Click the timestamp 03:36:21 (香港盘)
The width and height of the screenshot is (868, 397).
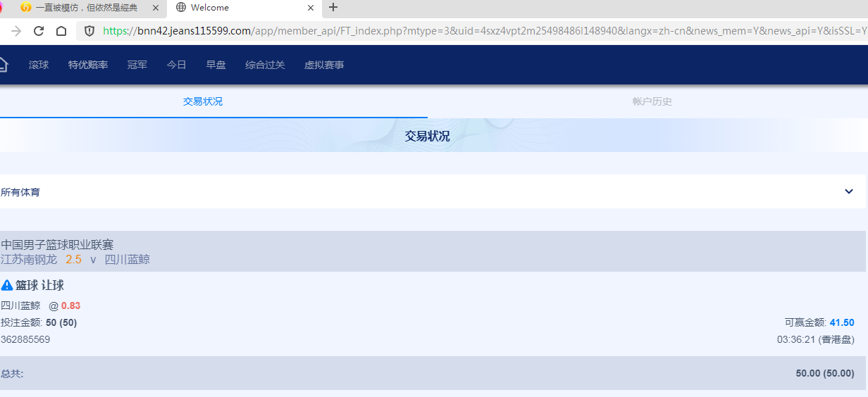(816, 339)
